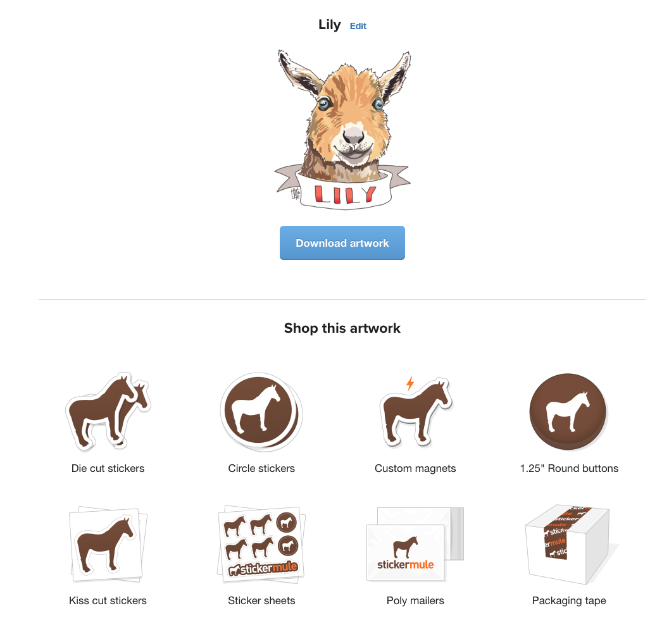Image resolution: width=669 pixels, height=644 pixels.
Task: Go to Packaging tape via its label
Action: pyautogui.click(x=569, y=600)
